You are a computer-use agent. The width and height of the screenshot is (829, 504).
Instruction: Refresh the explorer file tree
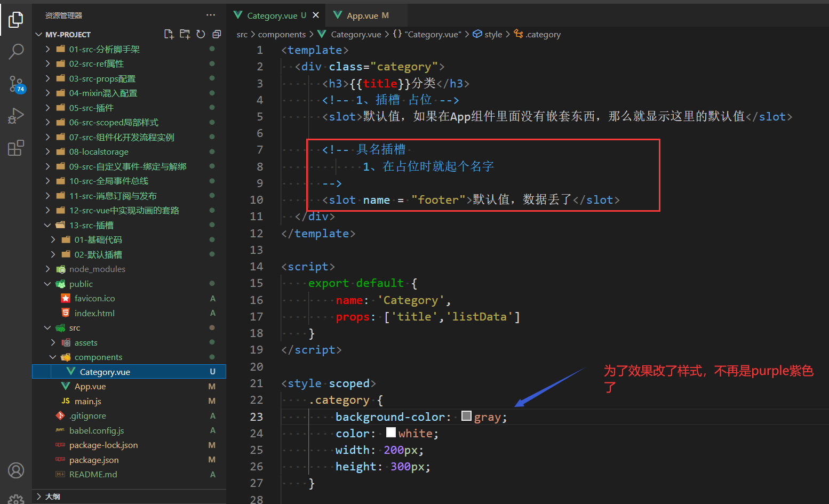click(x=201, y=34)
